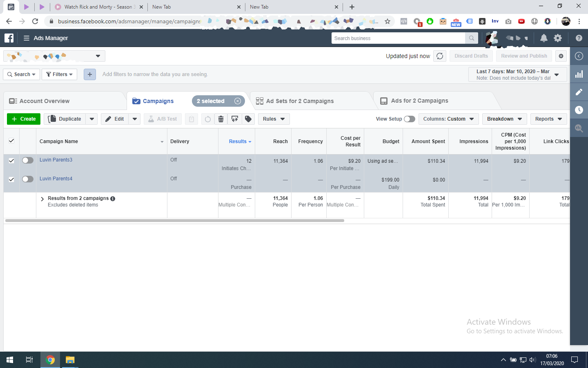588x368 pixels.
Task: Clear the 2 selected chip with X
Action: click(x=238, y=101)
